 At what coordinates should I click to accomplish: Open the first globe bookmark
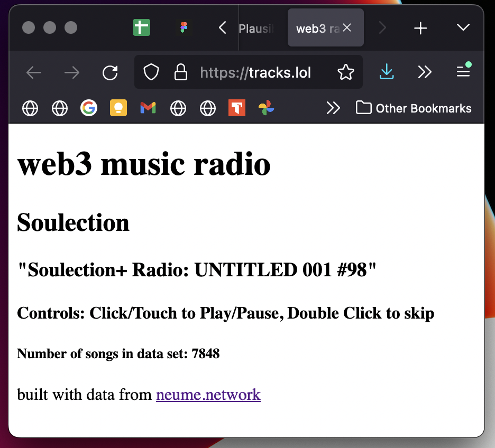(x=30, y=108)
